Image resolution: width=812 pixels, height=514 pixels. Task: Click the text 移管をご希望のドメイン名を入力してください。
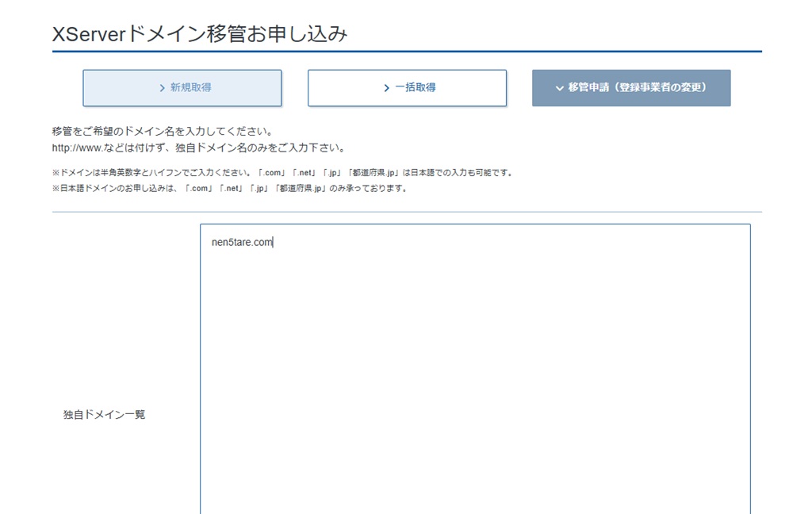coord(163,131)
